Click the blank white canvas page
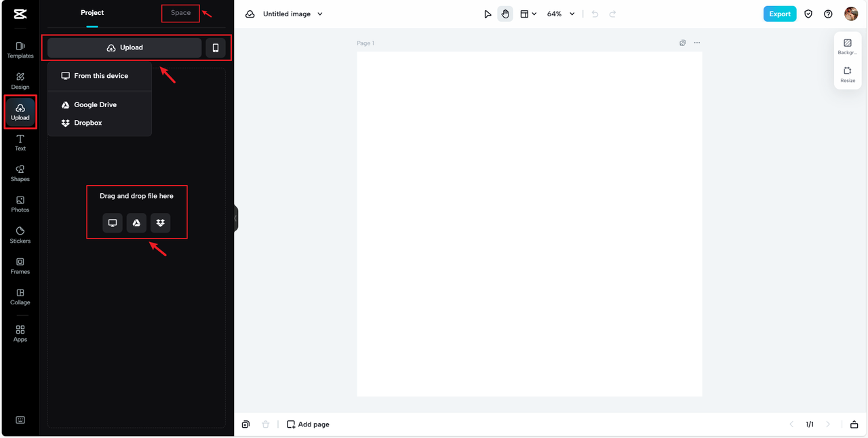 (530, 224)
